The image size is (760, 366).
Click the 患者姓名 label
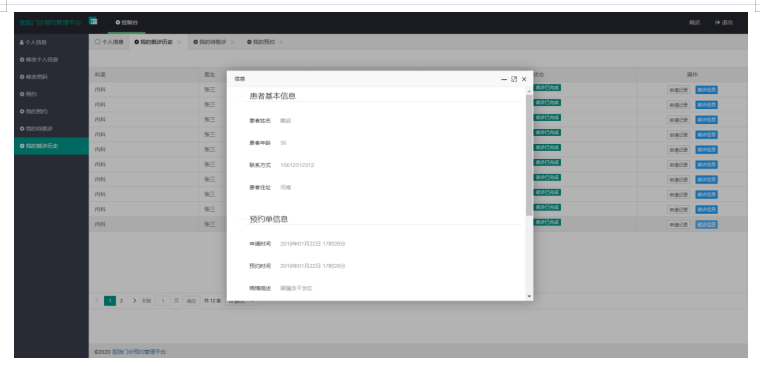(260, 121)
